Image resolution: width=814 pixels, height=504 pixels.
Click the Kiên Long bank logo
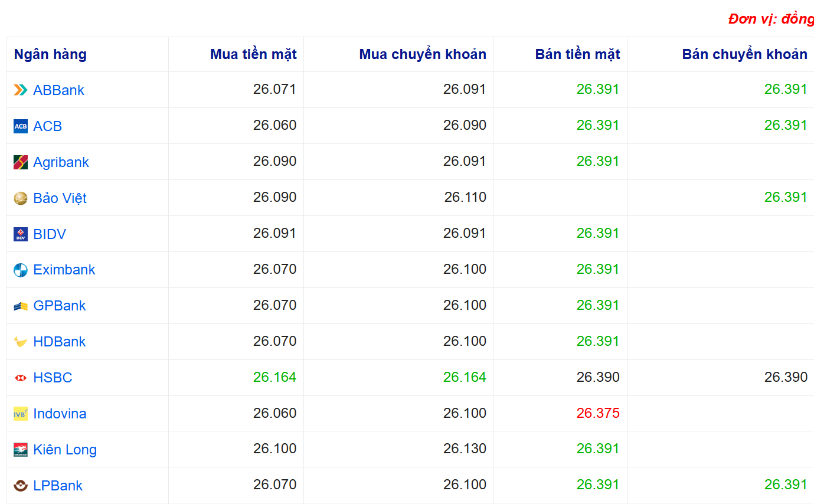point(21,450)
